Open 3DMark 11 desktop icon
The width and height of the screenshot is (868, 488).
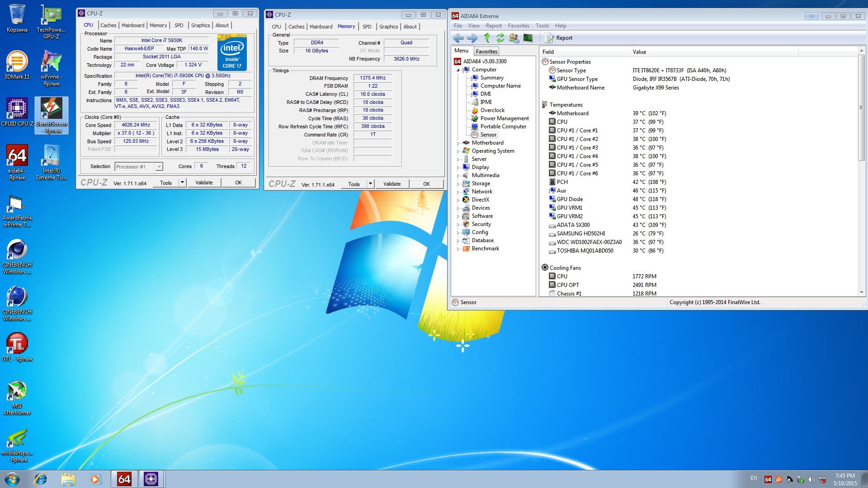(x=17, y=66)
